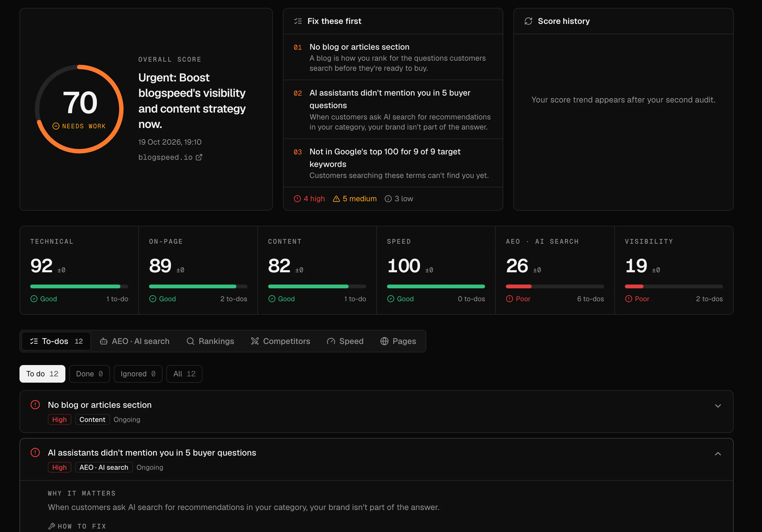Click the 5 medium severity count

(x=355, y=198)
